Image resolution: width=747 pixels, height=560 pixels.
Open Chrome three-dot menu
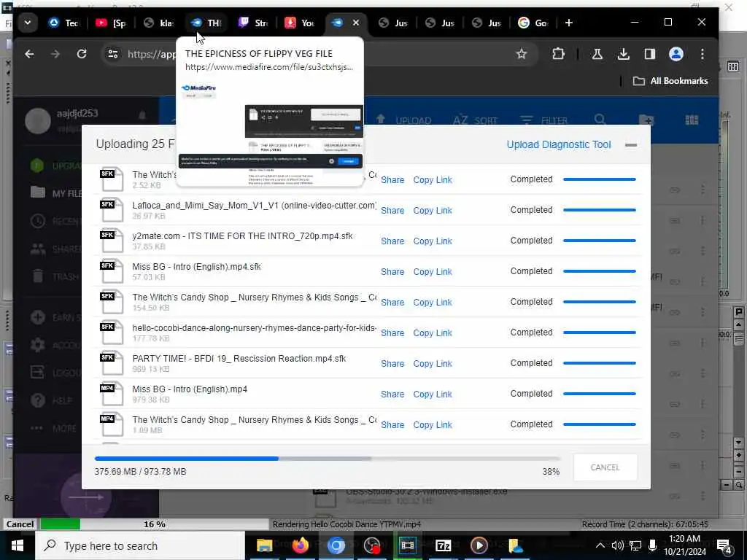703,54
